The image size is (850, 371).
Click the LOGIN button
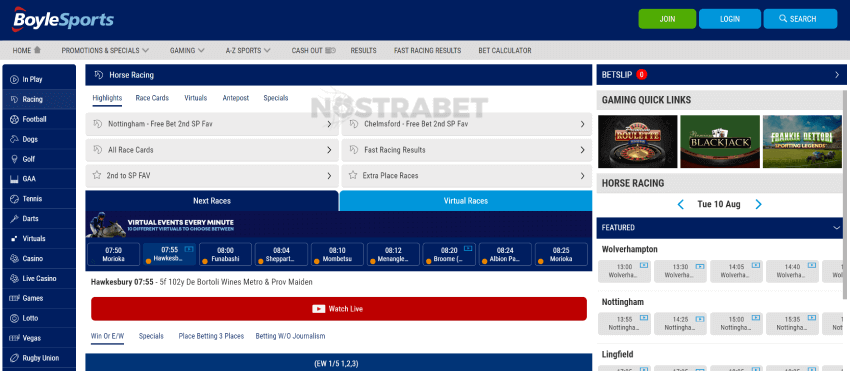point(730,19)
